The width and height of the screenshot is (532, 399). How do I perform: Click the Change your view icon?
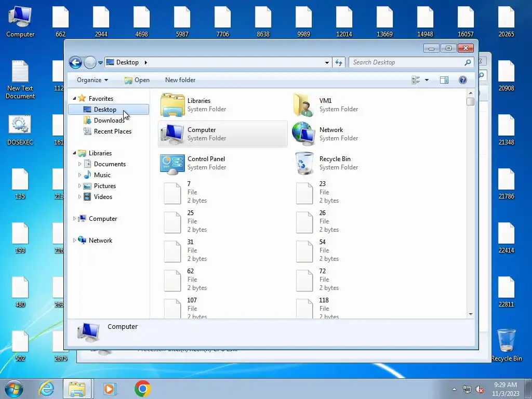416,80
